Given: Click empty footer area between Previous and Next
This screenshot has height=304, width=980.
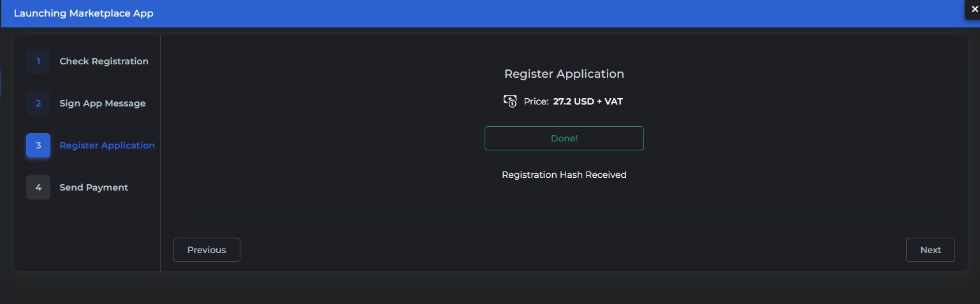Looking at the screenshot, I should point(567,250).
